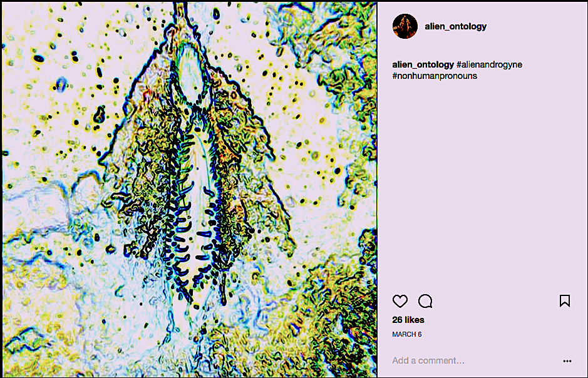The height and width of the screenshot is (378, 588).
Task: Expand the post options ellipsis menu
Action: [567, 361]
